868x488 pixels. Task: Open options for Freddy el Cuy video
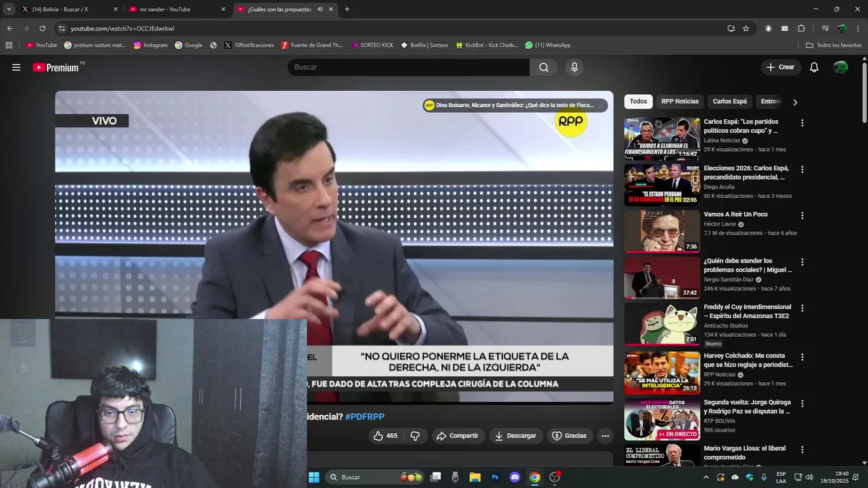[802, 308]
